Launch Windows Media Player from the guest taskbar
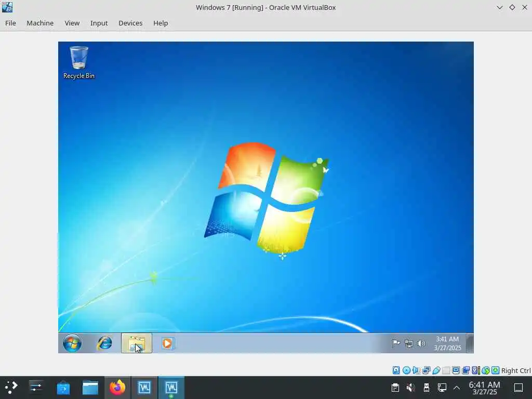 click(168, 343)
